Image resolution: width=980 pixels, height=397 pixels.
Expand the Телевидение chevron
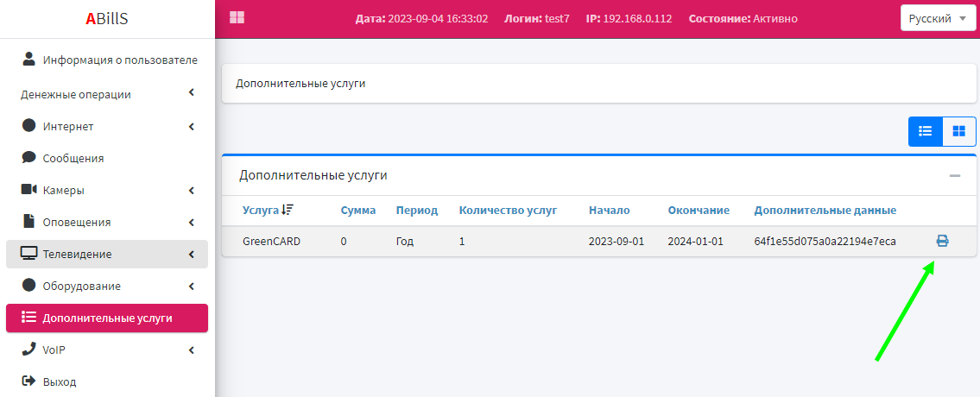point(191,254)
